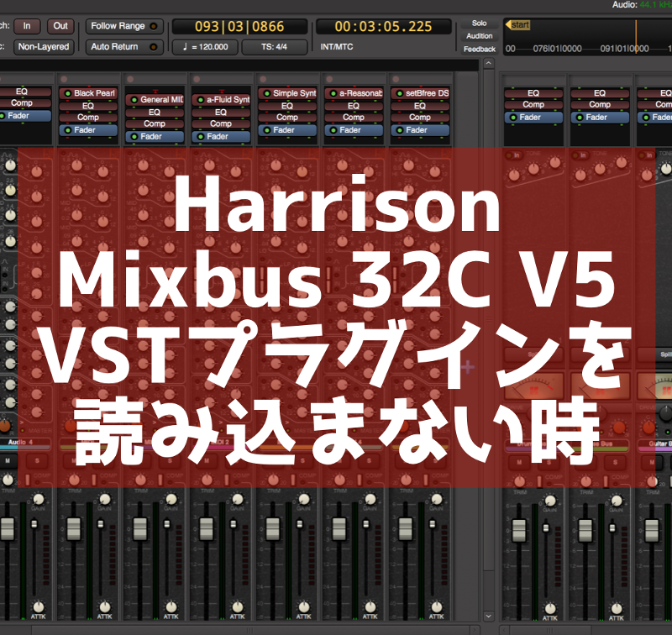
Task: Toggle the Black Pearl plugin enable LED
Action: coord(68,93)
